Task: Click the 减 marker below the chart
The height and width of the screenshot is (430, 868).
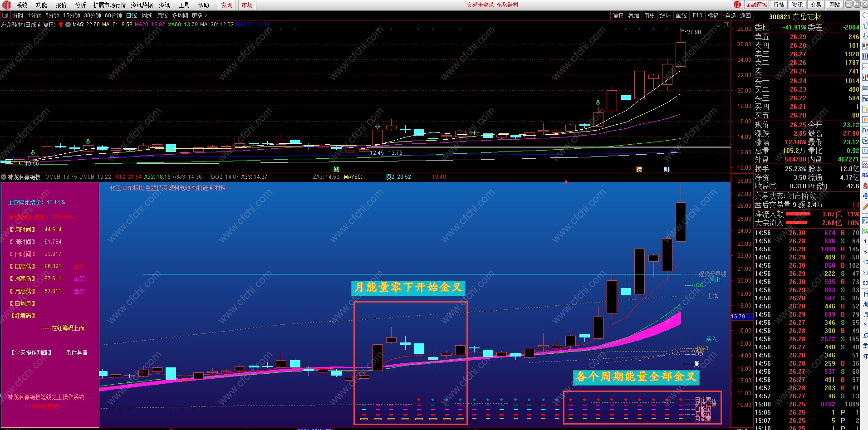Action: (336, 169)
